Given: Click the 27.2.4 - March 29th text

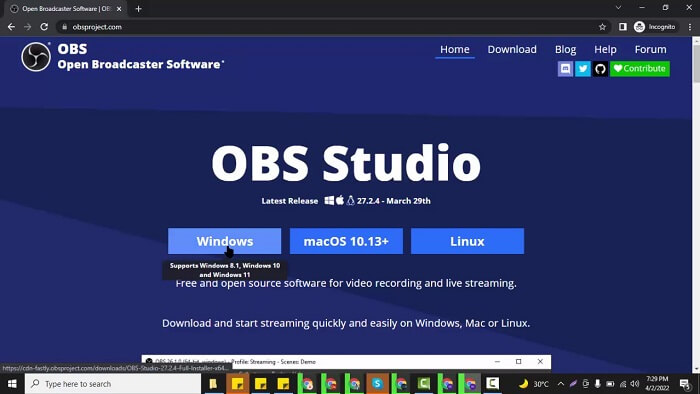Looking at the screenshot, I should coord(394,201).
